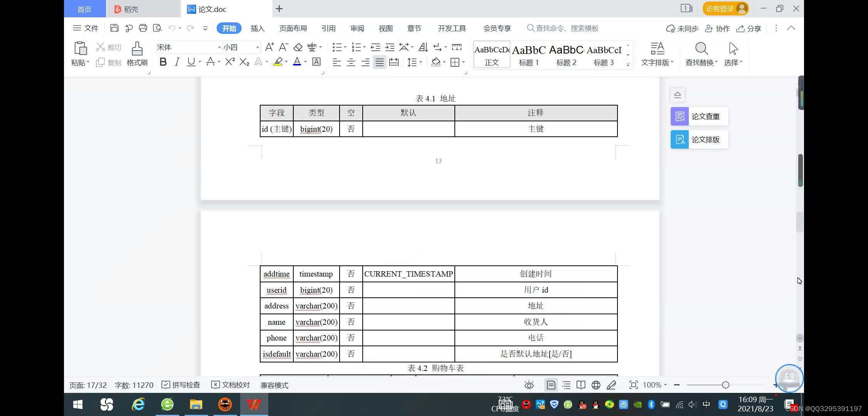
Task: Collapse the side tools panel
Action: 677,95
